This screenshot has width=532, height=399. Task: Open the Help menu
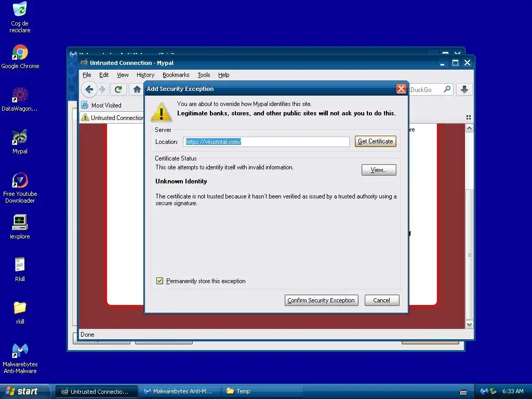coord(223,75)
